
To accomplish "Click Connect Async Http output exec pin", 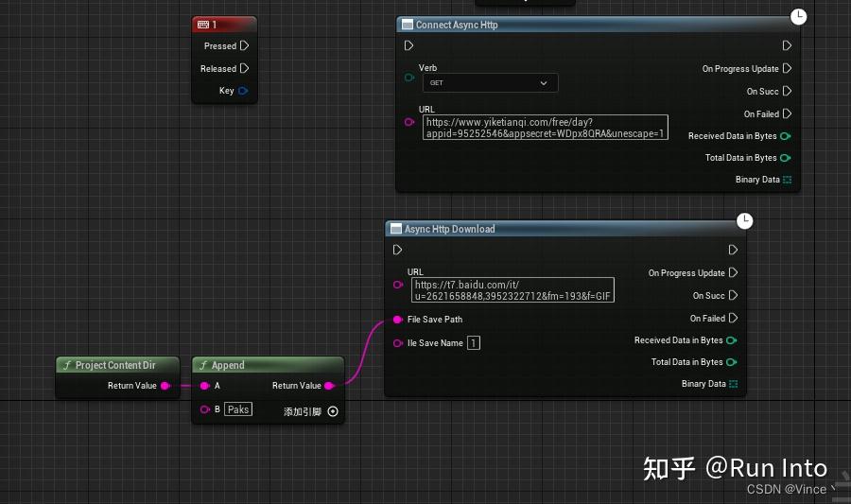I will click(x=787, y=45).
